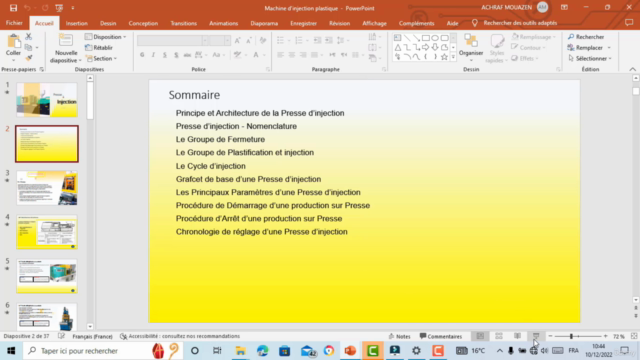Click the Rétablir reset slide button

tap(99, 47)
